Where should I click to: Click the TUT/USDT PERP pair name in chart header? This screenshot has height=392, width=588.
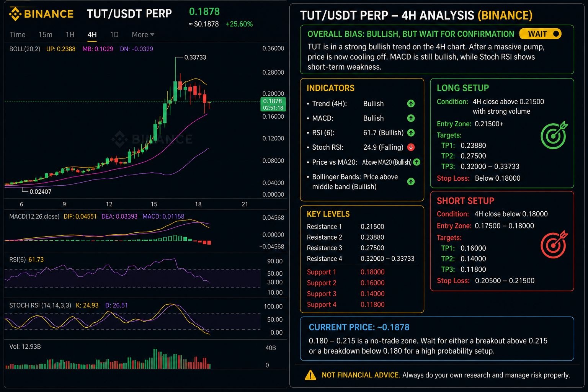(129, 14)
